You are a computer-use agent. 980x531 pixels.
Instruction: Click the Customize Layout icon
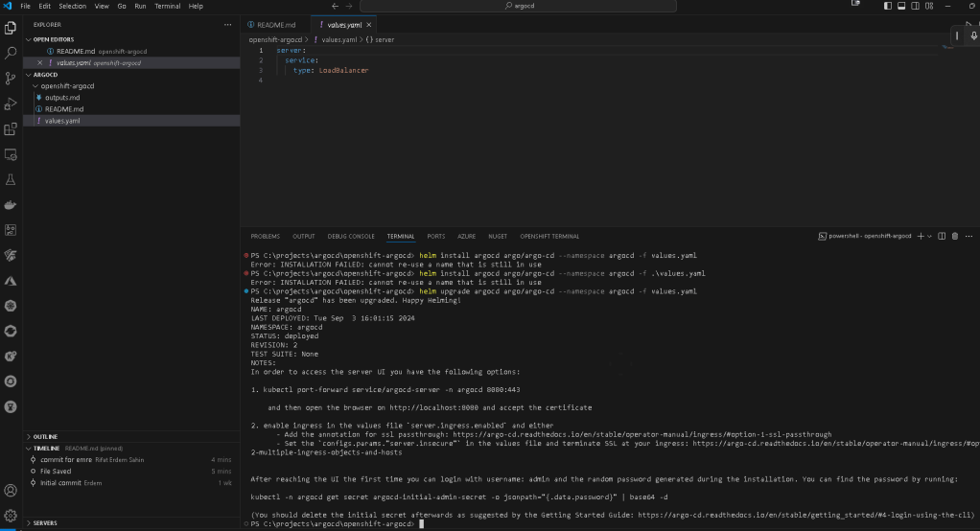929,6
